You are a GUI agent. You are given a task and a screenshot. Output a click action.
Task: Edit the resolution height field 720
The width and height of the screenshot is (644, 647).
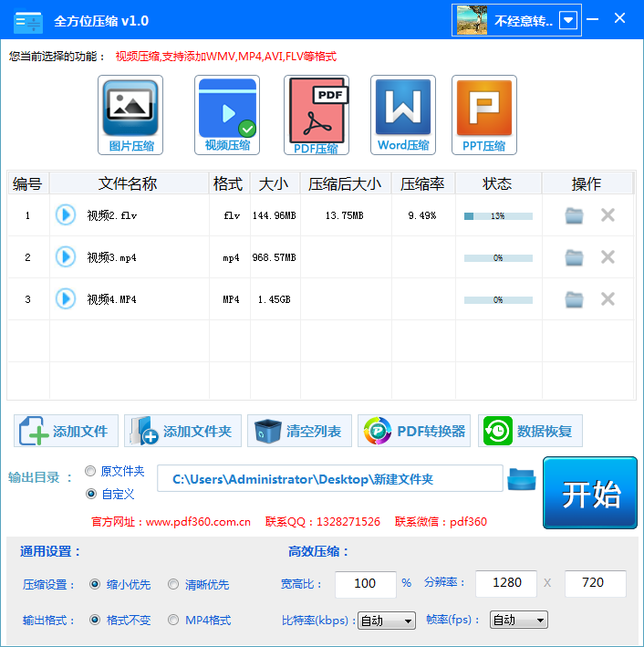click(x=596, y=583)
